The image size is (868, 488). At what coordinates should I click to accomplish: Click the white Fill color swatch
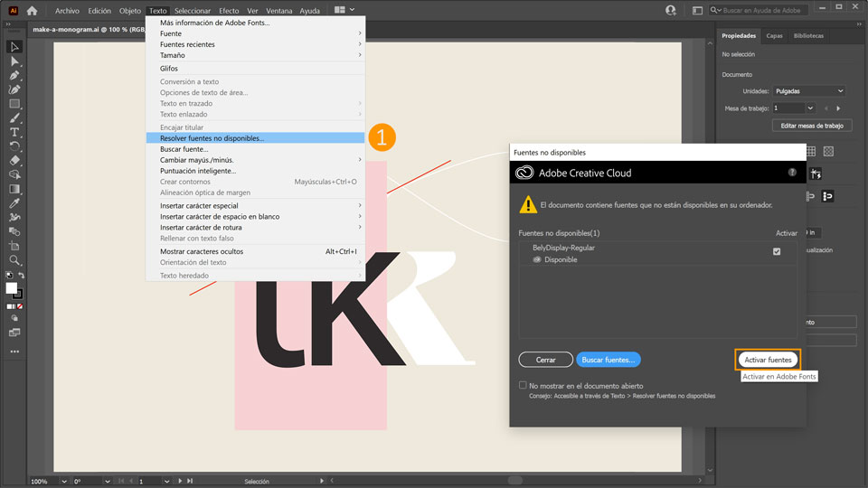(12, 288)
